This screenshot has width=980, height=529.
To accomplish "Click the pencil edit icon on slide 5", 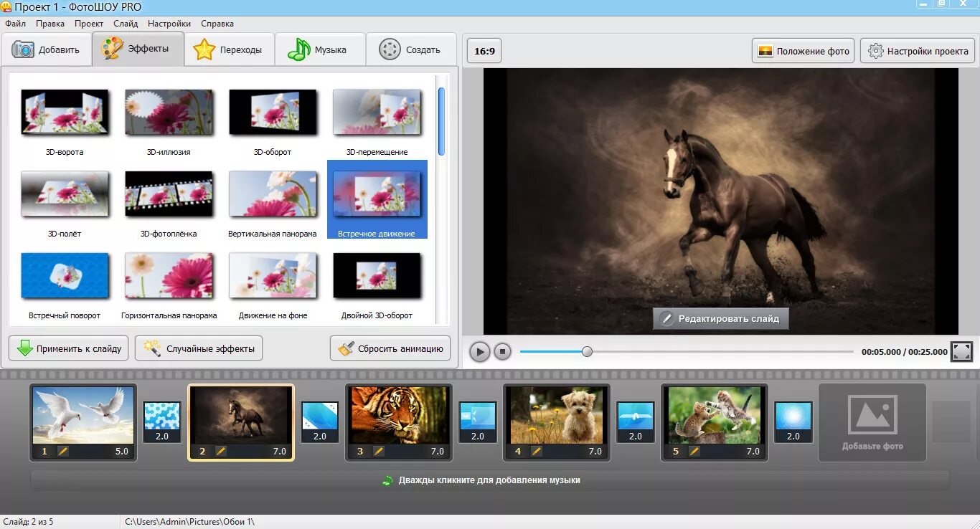I will tap(694, 451).
